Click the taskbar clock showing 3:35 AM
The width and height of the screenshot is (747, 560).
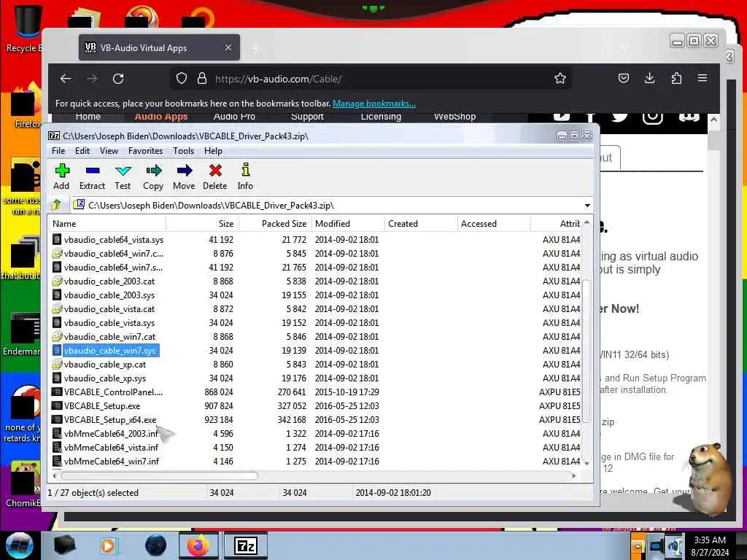pos(710,546)
